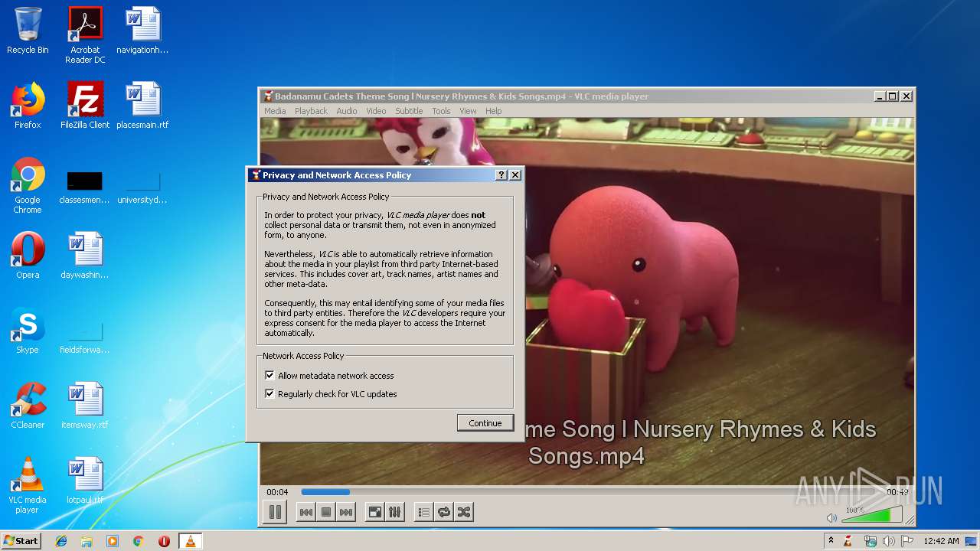Viewport: 980px width, 551px height.
Task: Click the VLC cone tray icon
Action: tap(848, 541)
